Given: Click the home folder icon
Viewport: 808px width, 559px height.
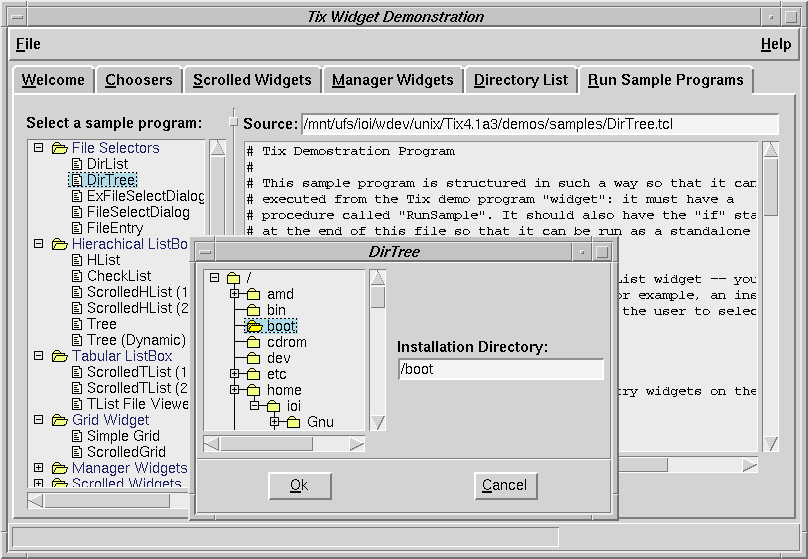Looking at the screenshot, I should 254,390.
